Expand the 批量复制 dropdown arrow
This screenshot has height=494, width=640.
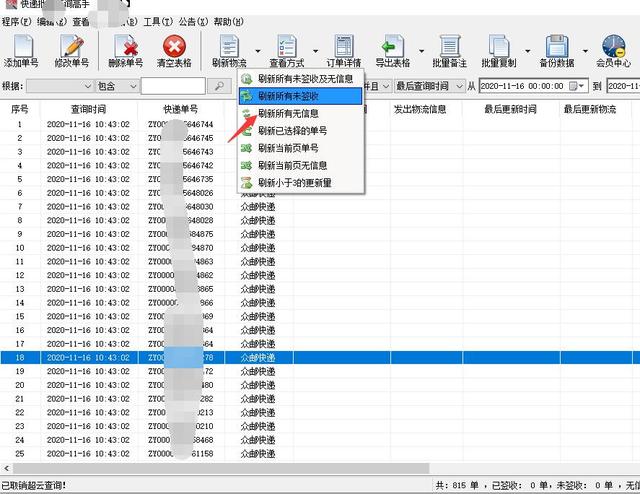527,51
